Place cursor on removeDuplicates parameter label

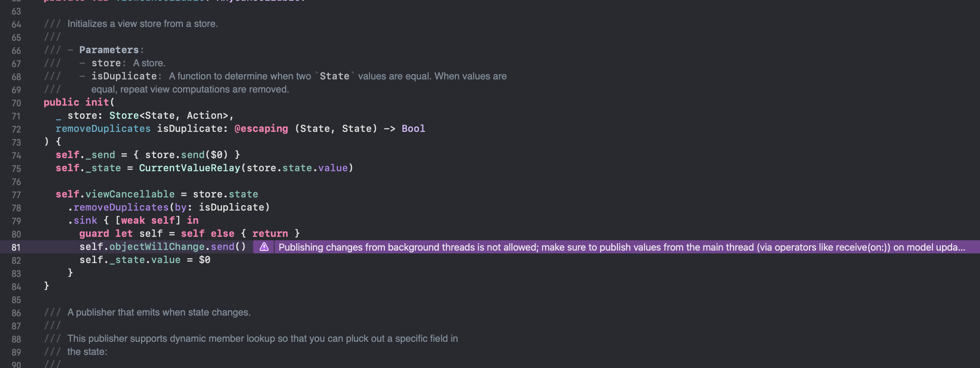tap(103, 128)
